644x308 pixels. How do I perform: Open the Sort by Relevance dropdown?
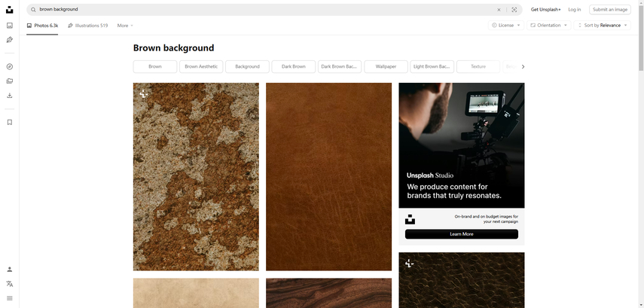click(602, 26)
